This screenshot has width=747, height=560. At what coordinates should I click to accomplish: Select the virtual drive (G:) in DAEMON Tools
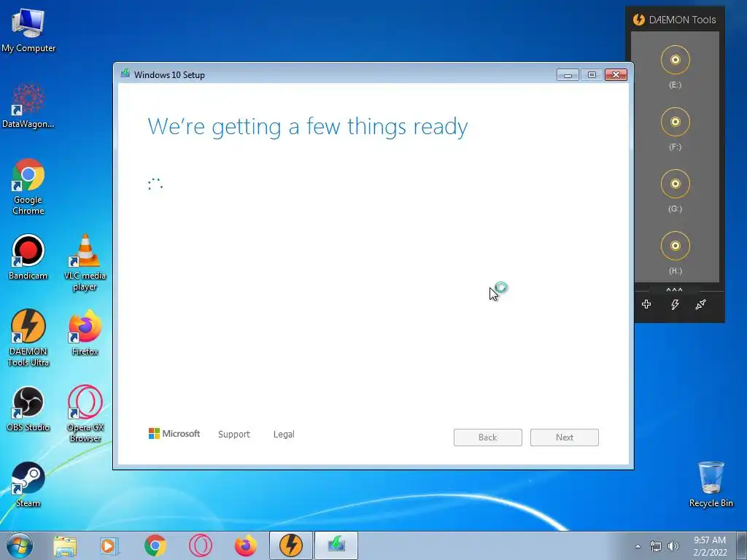point(675,184)
